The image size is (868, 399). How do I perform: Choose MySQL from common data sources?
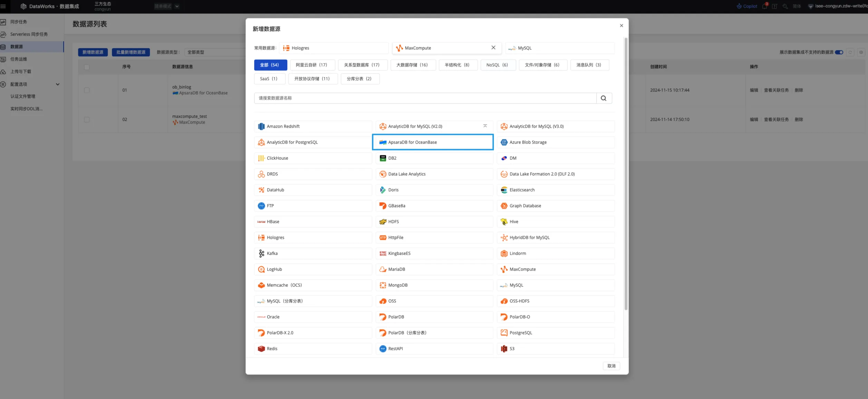tap(560, 48)
